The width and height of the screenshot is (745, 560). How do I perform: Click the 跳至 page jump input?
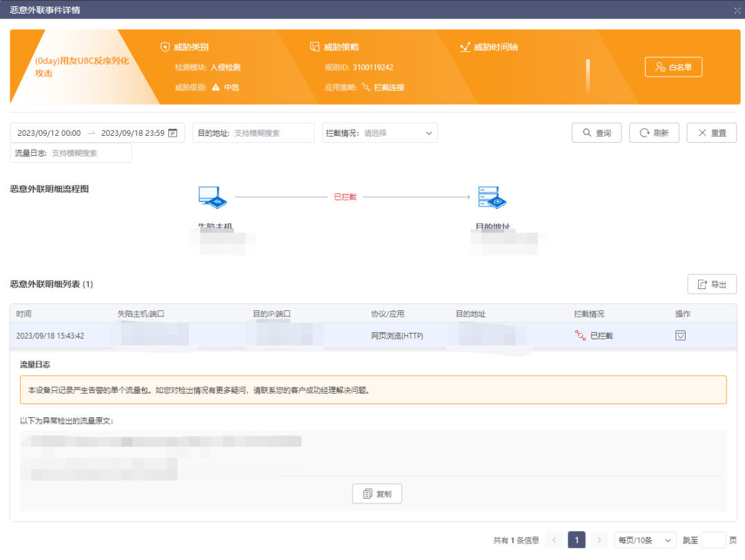tap(714, 540)
